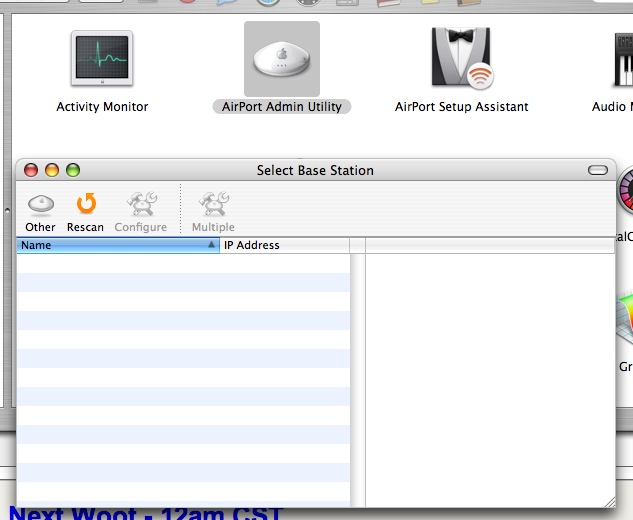
Task: Open the Activity Monitor application icon
Action: [102, 58]
